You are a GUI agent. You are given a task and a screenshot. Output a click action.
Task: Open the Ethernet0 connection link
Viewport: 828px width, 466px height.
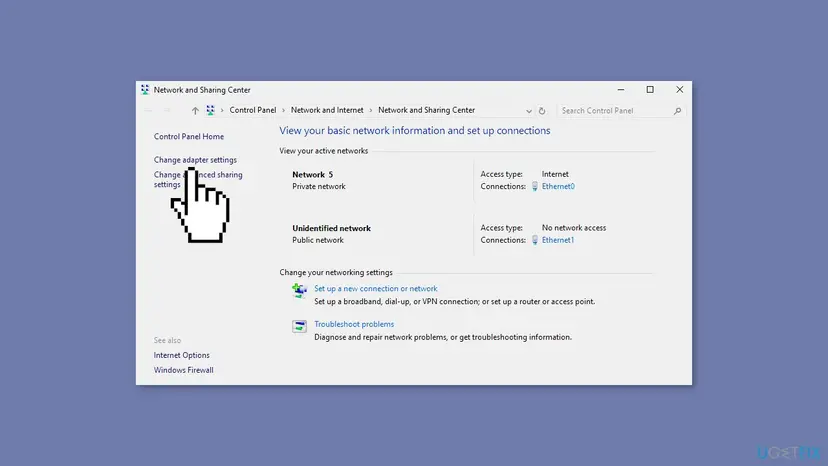pyautogui.click(x=558, y=187)
